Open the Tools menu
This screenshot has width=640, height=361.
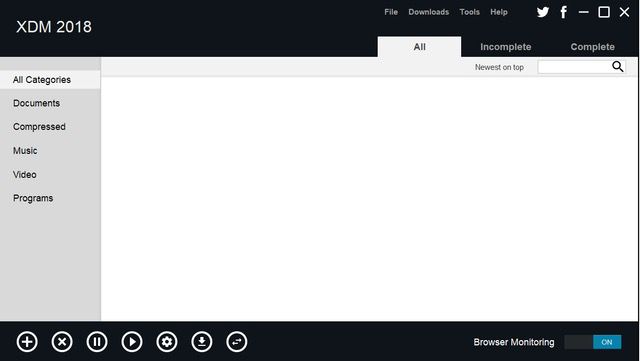pyautogui.click(x=470, y=12)
